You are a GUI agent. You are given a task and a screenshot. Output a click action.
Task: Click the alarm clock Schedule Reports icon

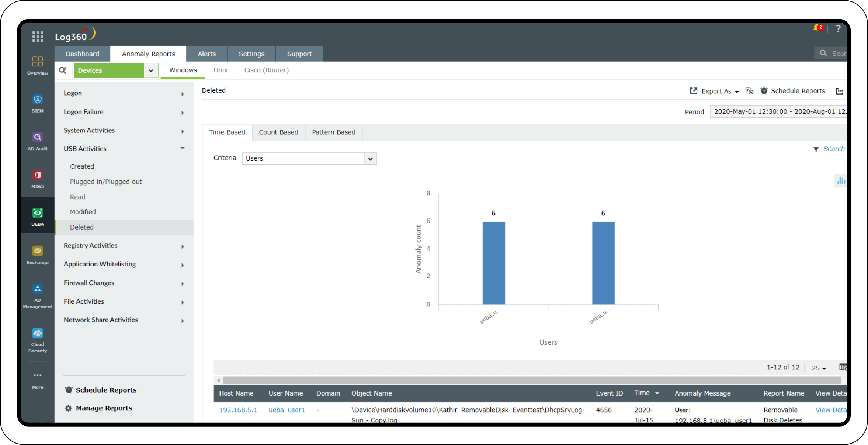pyautogui.click(x=764, y=91)
